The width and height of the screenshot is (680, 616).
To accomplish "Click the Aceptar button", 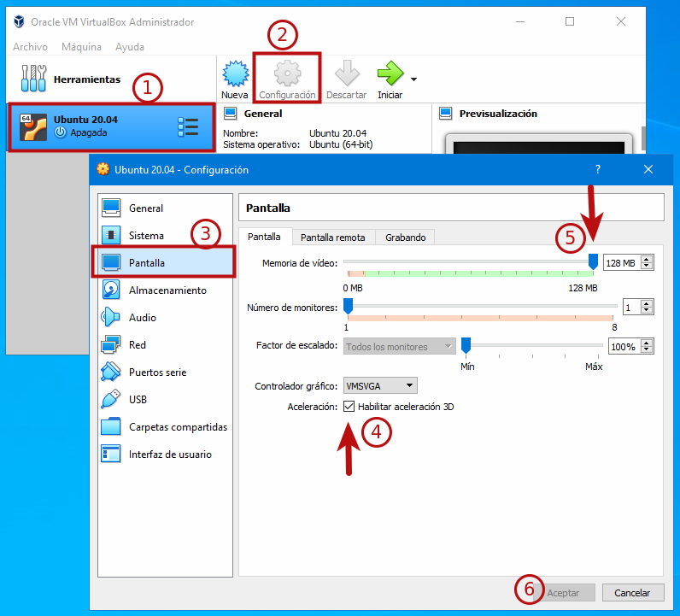I will pyautogui.click(x=563, y=593).
